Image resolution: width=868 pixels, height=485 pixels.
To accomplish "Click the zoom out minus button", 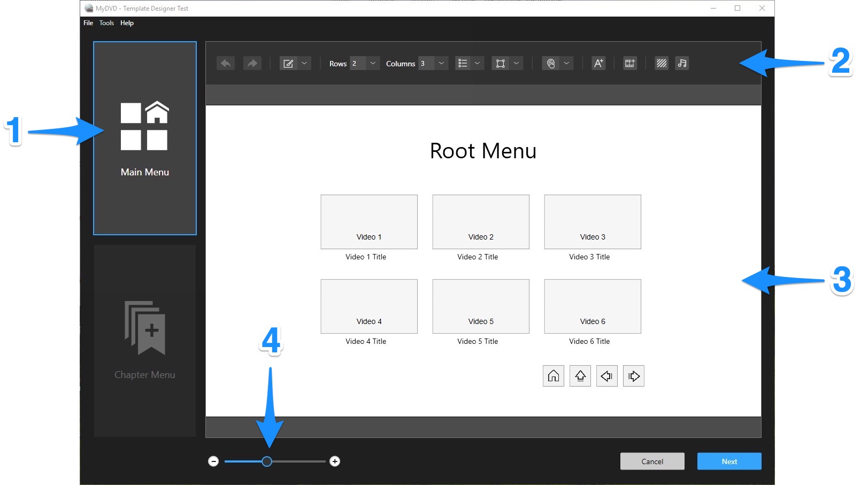I will click(x=213, y=461).
